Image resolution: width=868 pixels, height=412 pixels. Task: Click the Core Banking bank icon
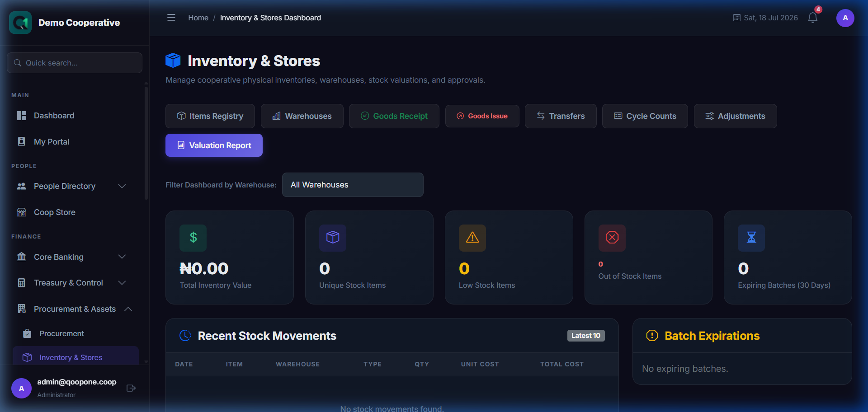(21, 257)
